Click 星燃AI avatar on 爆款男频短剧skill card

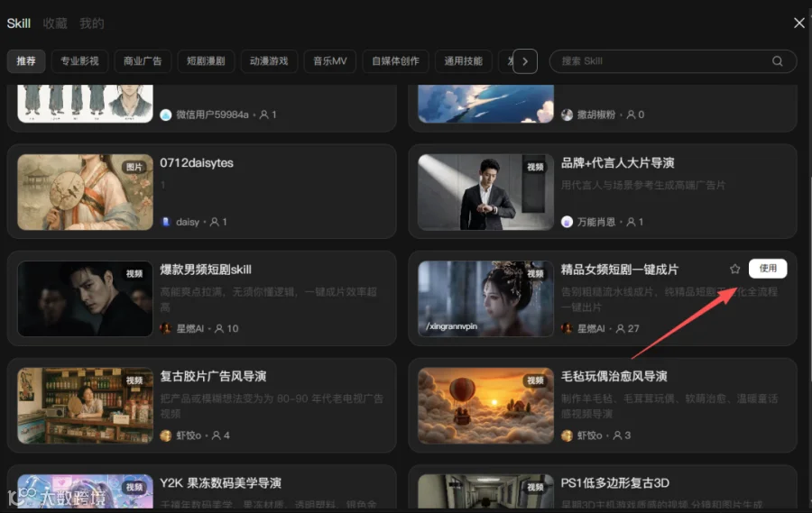tap(166, 328)
